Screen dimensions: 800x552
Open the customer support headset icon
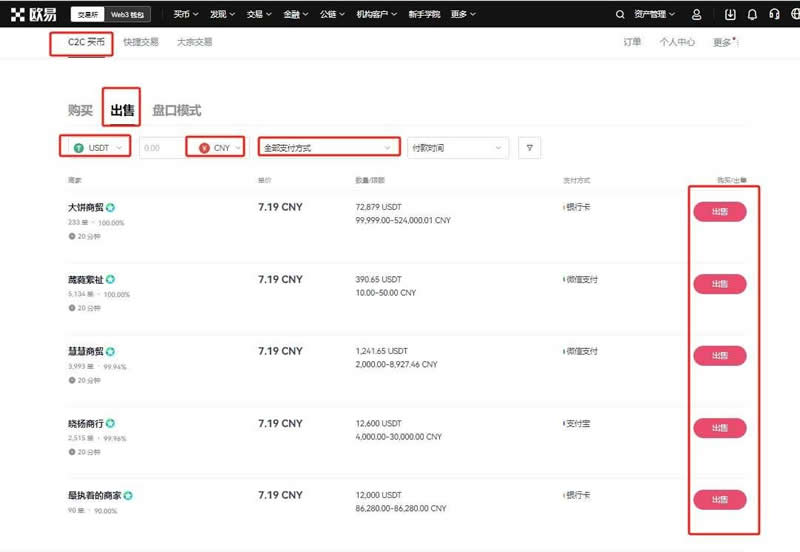pyautogui.click(x=773, y=15)
